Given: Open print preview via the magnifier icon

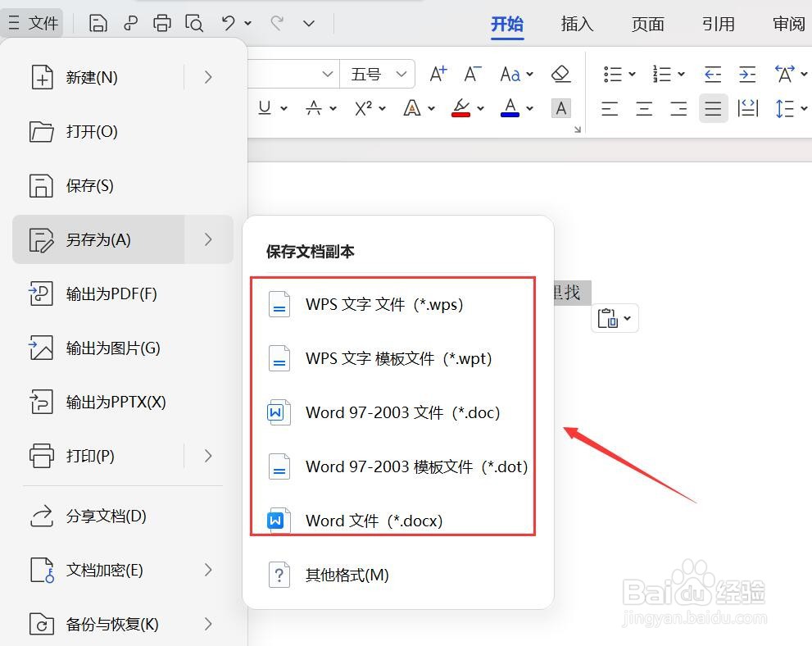Looking at the screenshot, I should click(x=194, y=22).
